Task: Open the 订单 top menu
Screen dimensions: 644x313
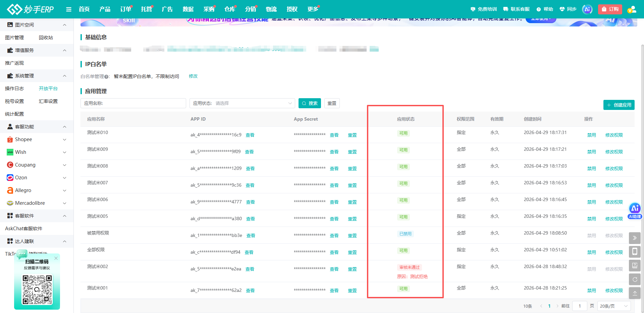Action: tap(126, 9)
